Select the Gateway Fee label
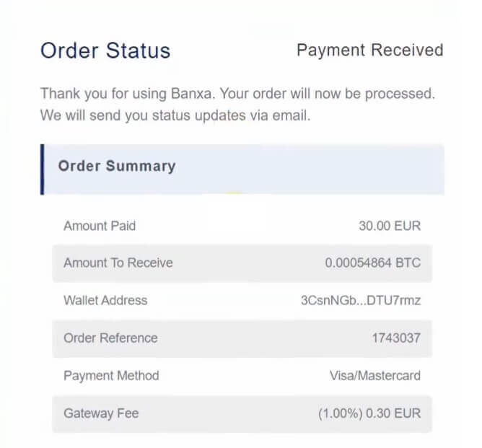 point(101,414)
